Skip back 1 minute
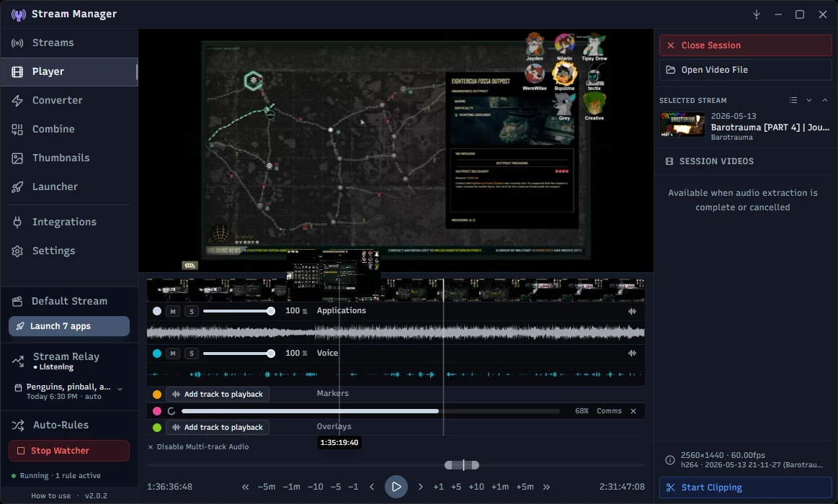838x504 pixels. coord(291,487)
